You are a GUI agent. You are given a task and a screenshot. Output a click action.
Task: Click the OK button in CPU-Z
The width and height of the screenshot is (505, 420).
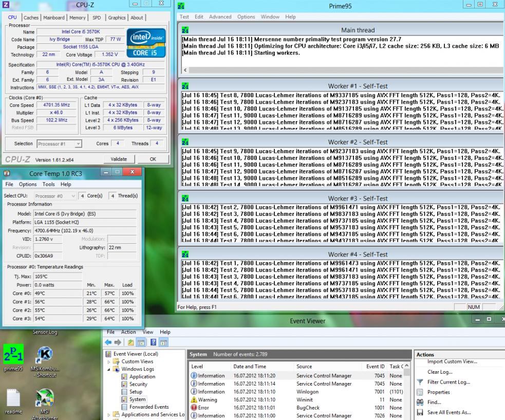pos(153,159)
